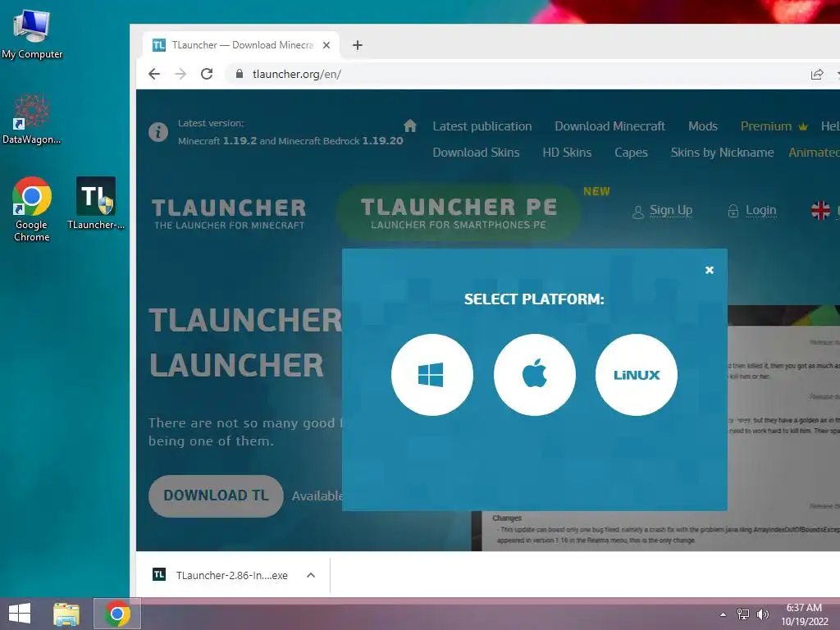This screenshot has width=840, height=630.
Task: Open My Computer desktop icon
Action: pyautogui.click(x=32, y=34)
